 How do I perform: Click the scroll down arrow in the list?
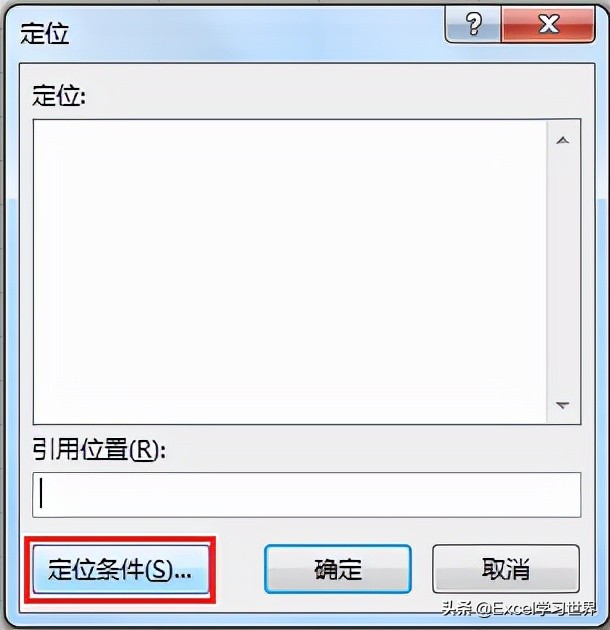563,405
